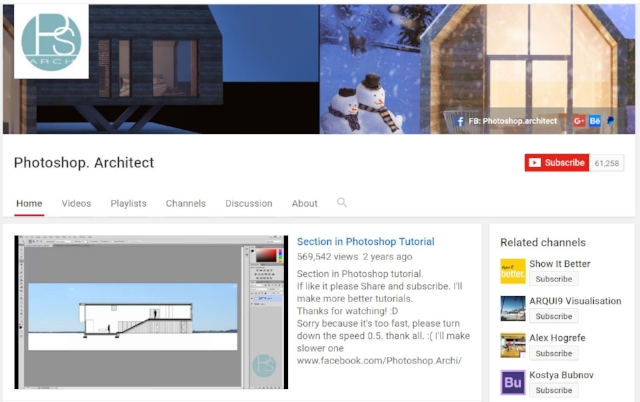Viewport: 640px width, 402px height.
Task: Open the Google Plus icon in banner
Action: click(579, 121)
